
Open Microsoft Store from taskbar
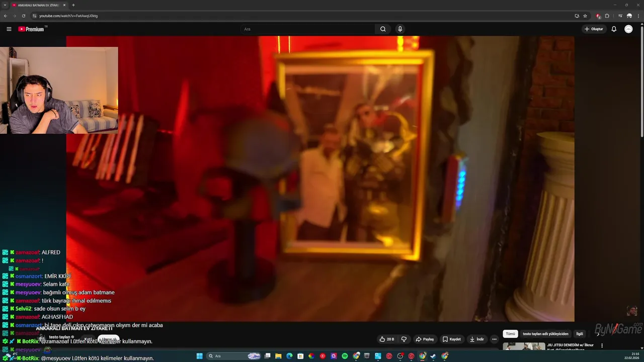300,356
